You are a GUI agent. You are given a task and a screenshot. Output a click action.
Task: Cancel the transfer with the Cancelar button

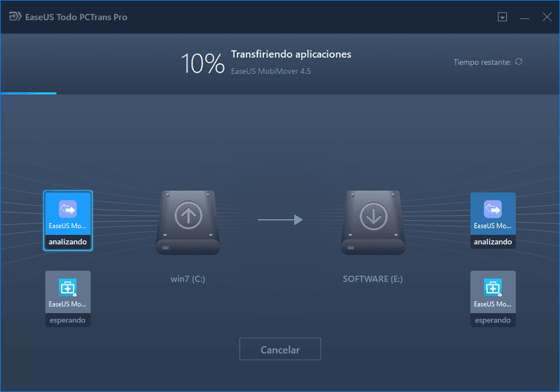pyautogui.click(x=280, y=349)
